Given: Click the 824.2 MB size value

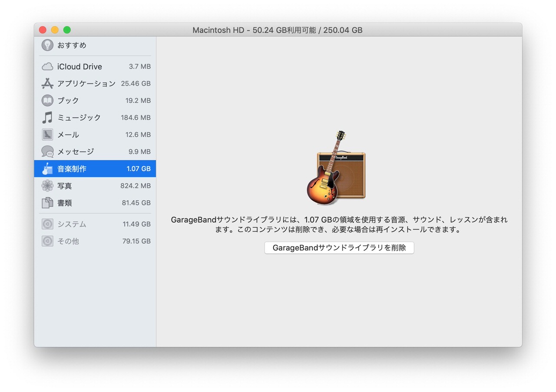Looking at the screenshot, I should coord(136,186).
